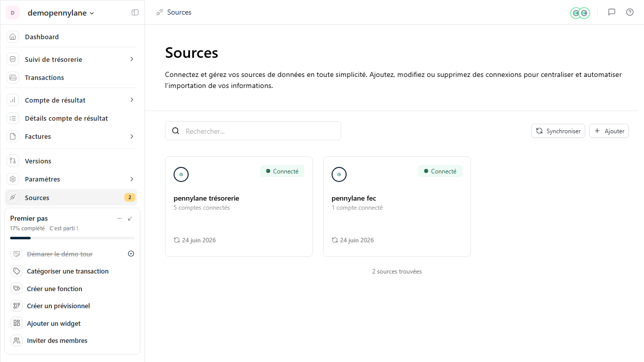Click the "pennylane fec" card title

click(x=354, y=198)
